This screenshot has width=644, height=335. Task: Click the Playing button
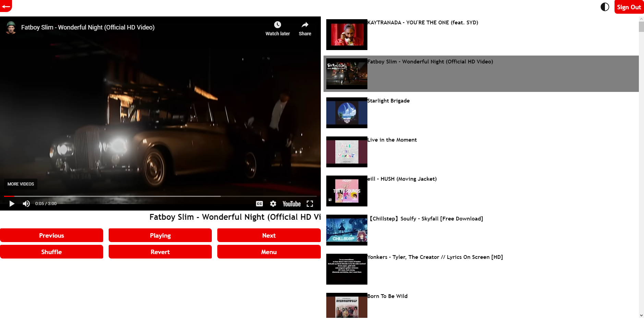160,235
